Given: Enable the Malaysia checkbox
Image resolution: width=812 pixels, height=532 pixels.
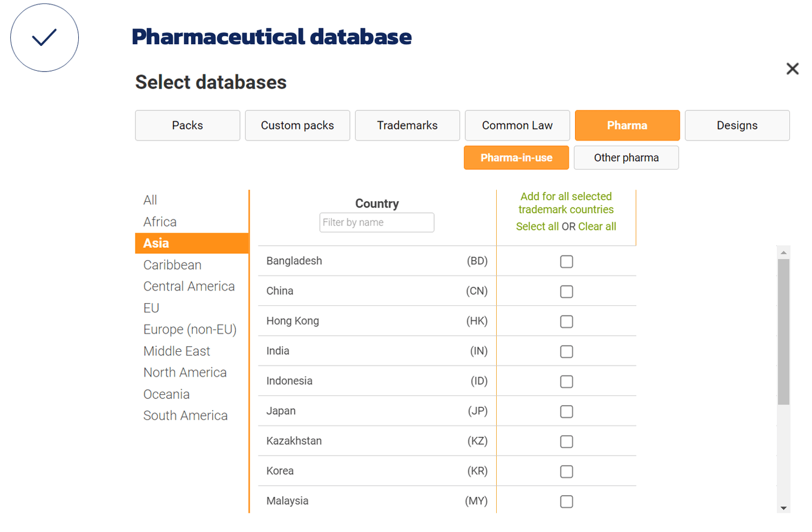Looking at the screenshot, I should pyautogui.click(x=566, y=501).
